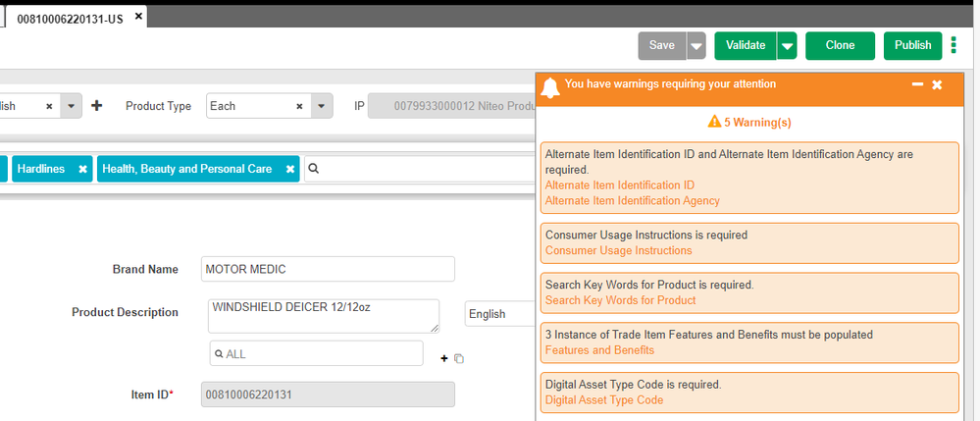Close the warnings notification panel

click(938, 85)
